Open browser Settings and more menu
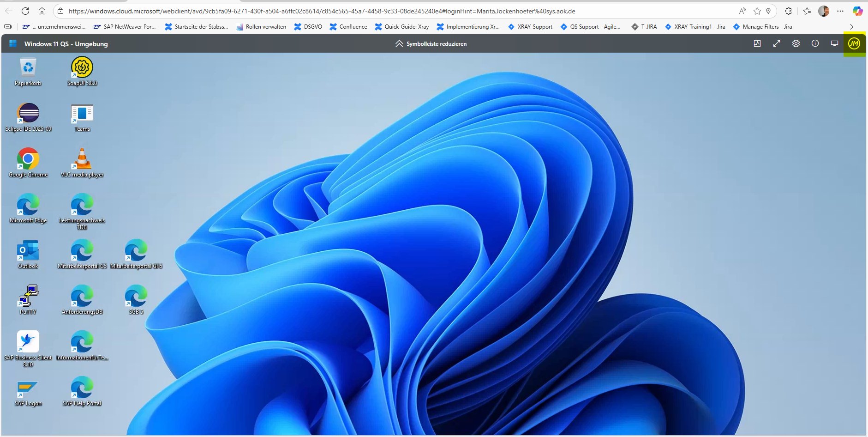 point(840,11)
